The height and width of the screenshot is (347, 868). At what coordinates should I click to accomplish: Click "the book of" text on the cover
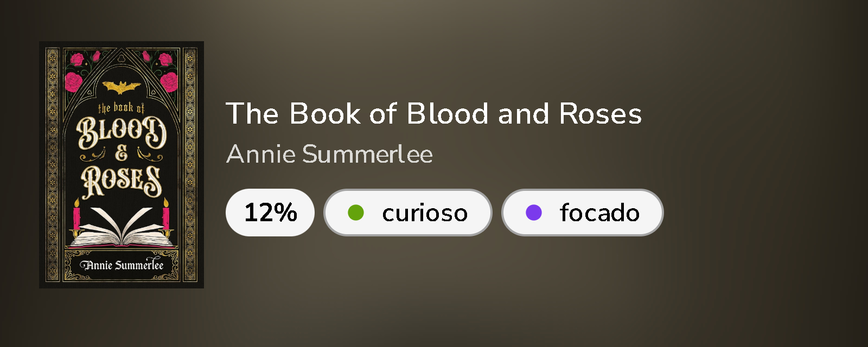(x=122, y=108)
